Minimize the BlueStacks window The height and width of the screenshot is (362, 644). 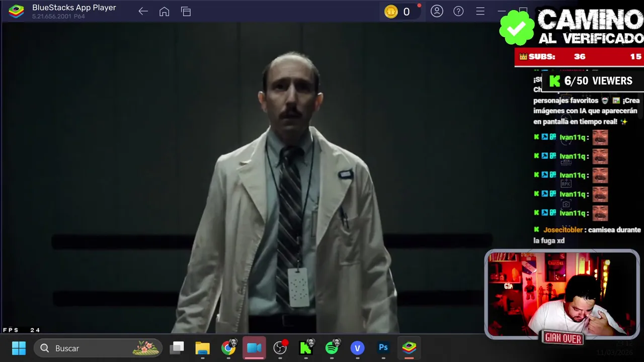pyautogui.click(x=502, y=11)
